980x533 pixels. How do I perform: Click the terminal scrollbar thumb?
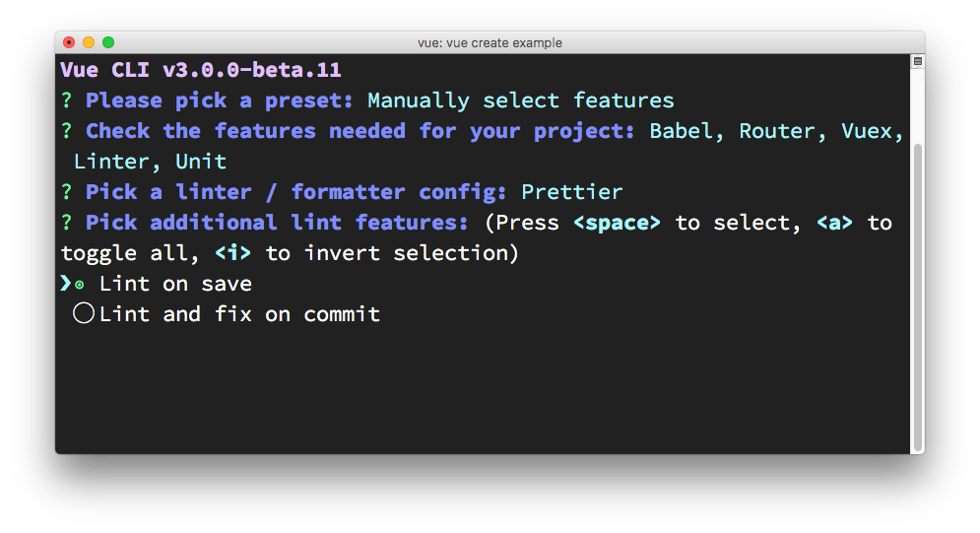point(917,296)
